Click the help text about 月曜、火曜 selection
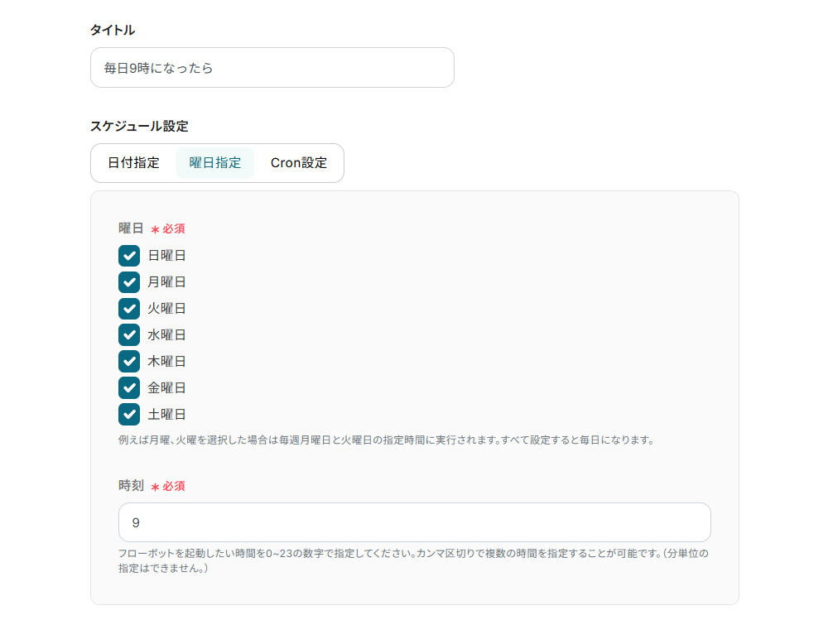This screenshot has width=828, height=644. click(387, 440)
